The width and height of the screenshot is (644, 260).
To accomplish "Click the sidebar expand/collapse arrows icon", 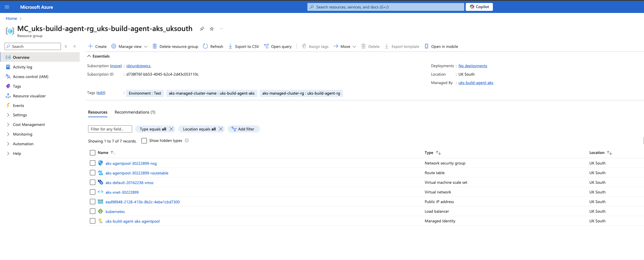I will (x=66, y=46).
